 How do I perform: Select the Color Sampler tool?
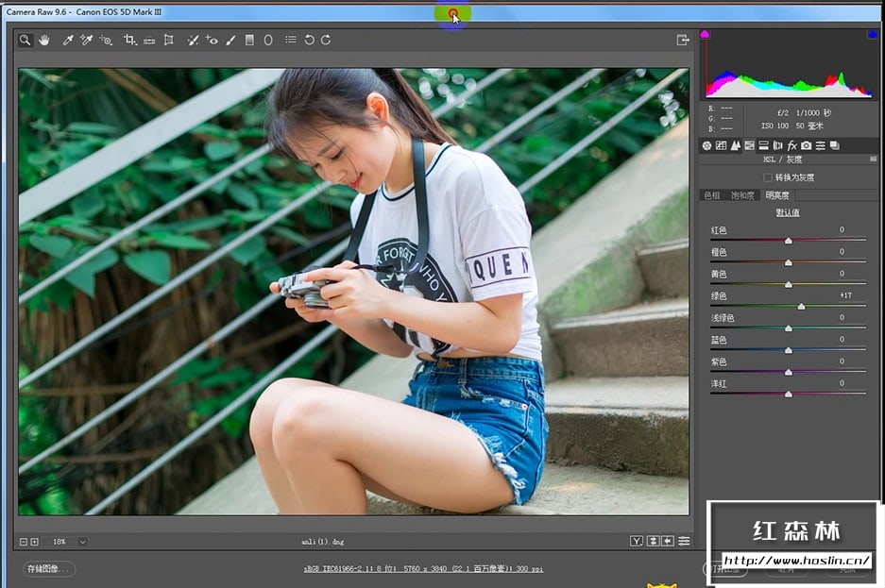point(86,40)
